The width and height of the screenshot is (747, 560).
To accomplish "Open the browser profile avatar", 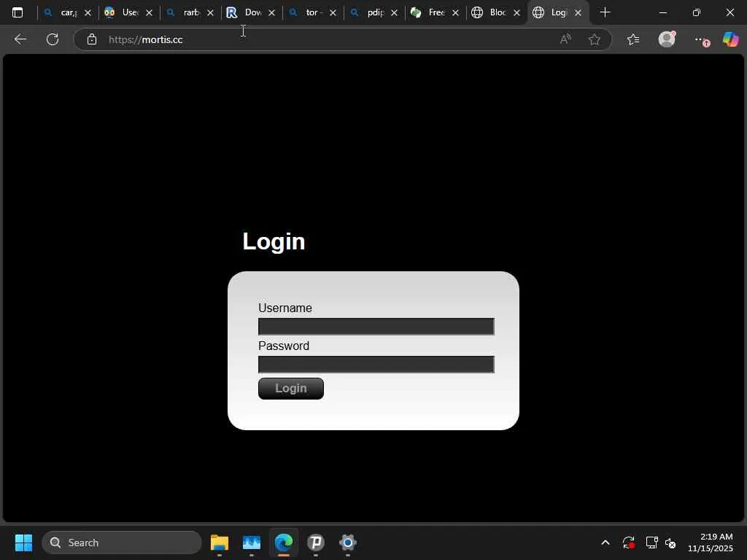I will point(667,39).
